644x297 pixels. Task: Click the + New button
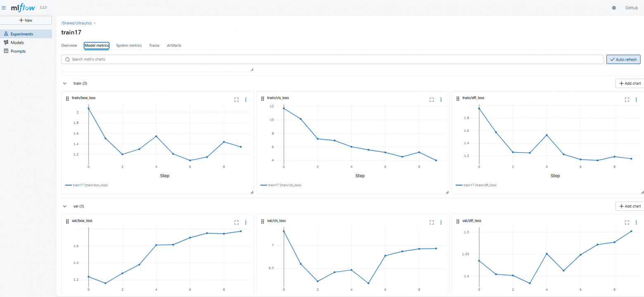coord(26,20)
